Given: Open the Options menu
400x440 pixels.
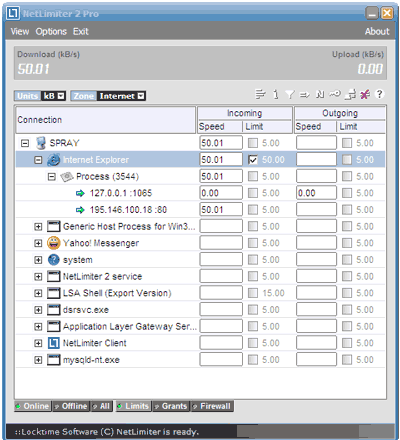Looking at the screenshot, I should pos(51,31).
